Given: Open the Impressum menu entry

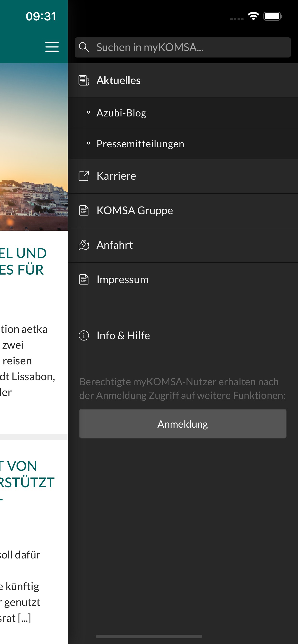Looking at the screenshot, I should [183, 280].
